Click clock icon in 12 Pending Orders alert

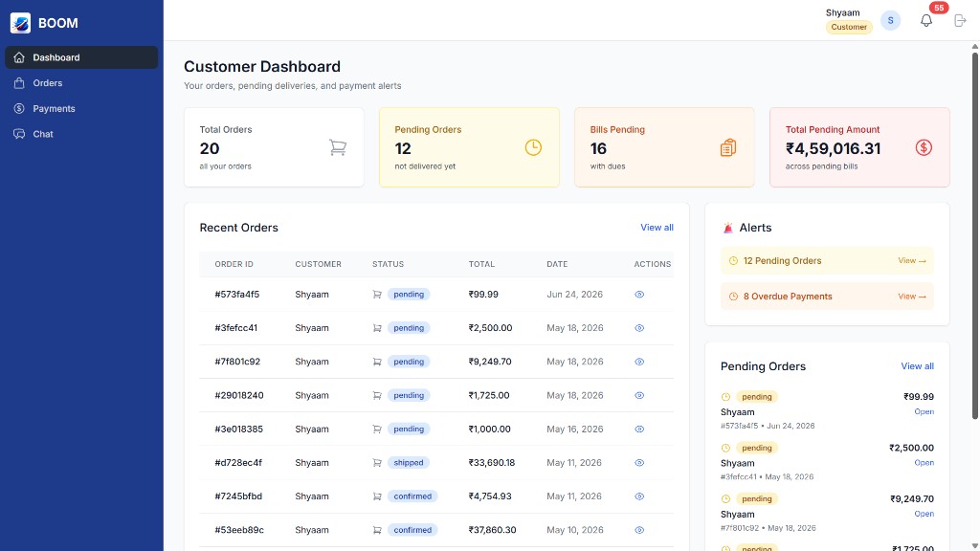pyautogui.click(x=733, y=260)
